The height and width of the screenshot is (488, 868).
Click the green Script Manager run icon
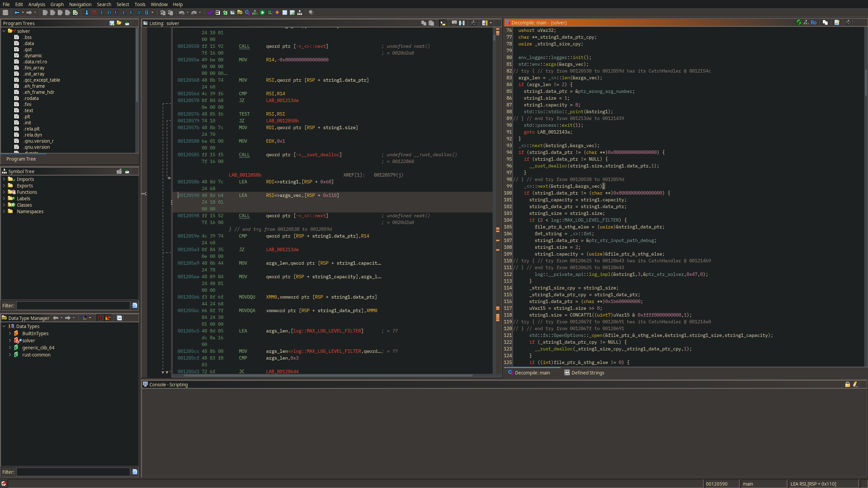coord(262,13)
